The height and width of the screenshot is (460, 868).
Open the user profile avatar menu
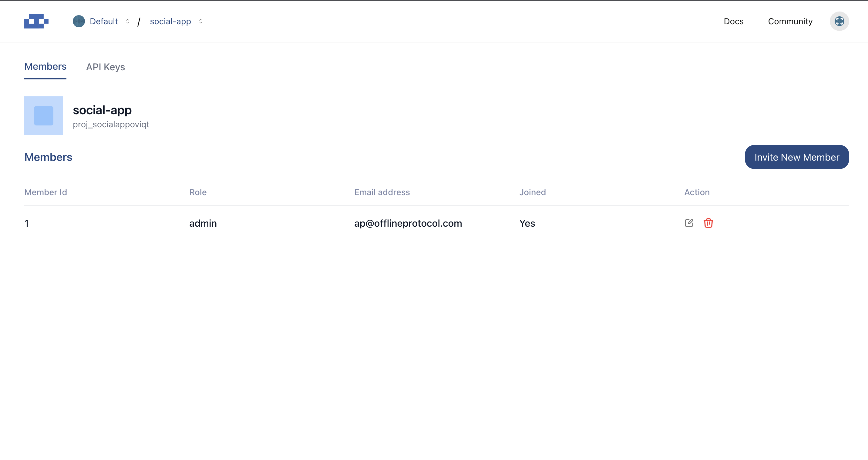pos(839,21)
